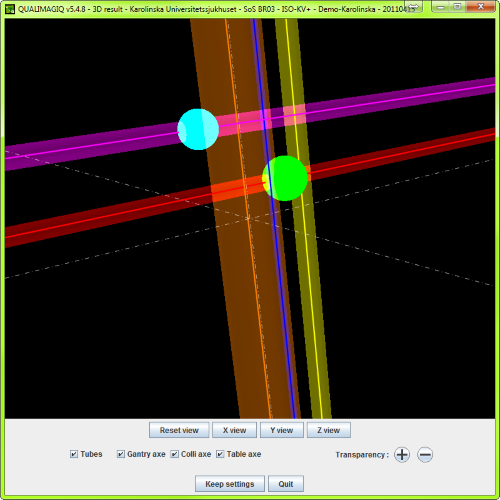Quit the 3D result window

point(286,484)
